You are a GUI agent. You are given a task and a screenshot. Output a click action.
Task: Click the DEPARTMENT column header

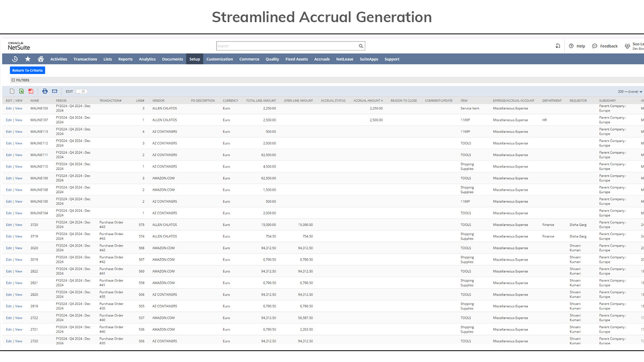552,101
